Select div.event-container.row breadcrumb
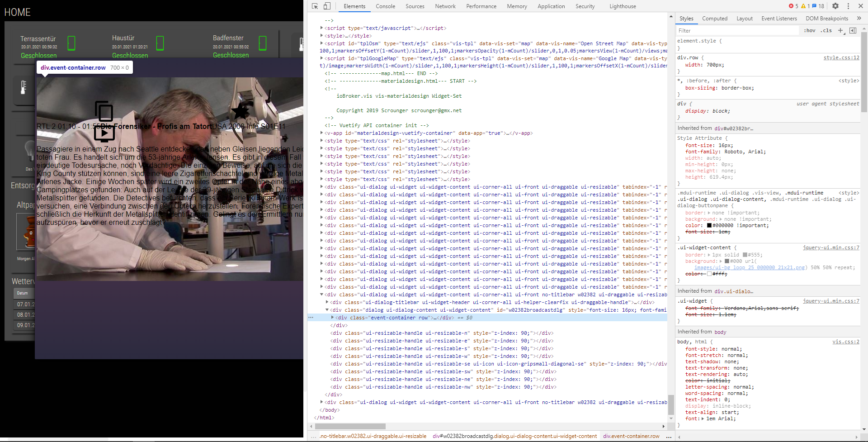The image size is (868, 442). 631,436
